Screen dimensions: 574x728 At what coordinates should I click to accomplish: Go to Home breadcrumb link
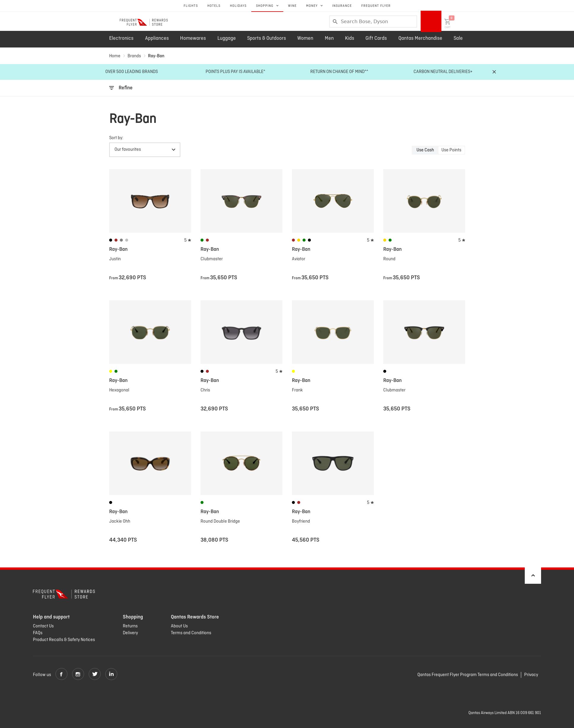(115, 56)
